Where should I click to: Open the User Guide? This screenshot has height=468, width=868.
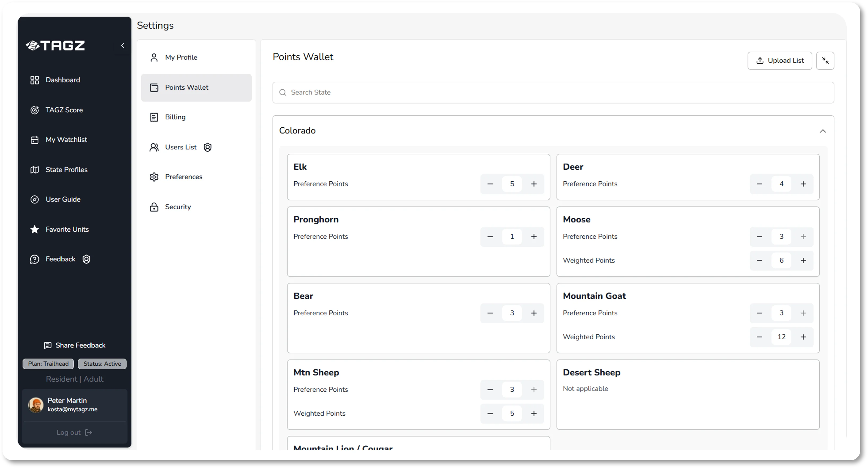coord(63,199)
